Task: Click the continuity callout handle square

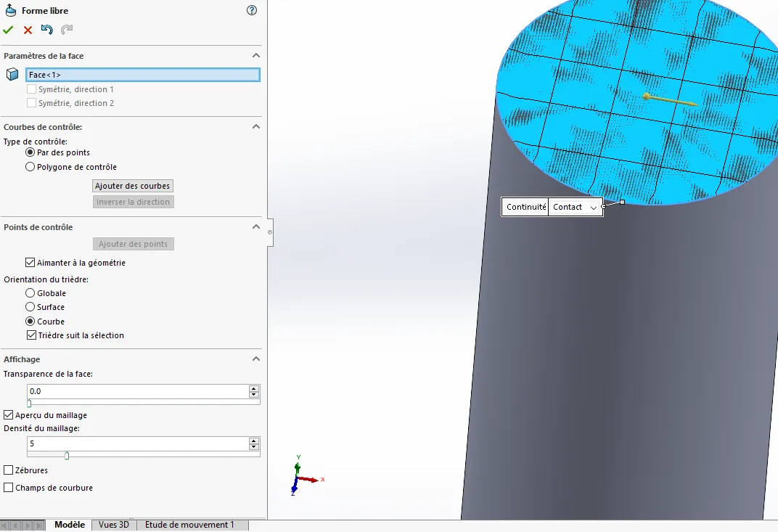Action: coord(622,202)
